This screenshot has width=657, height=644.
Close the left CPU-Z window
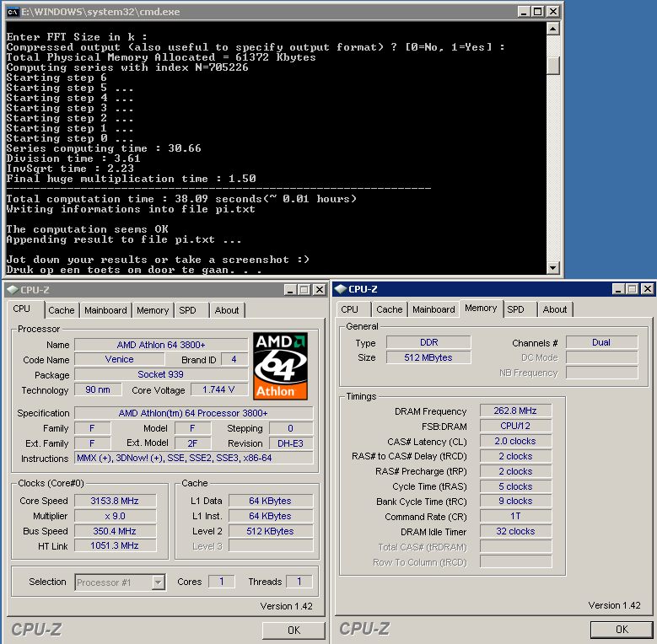point(320,290)
